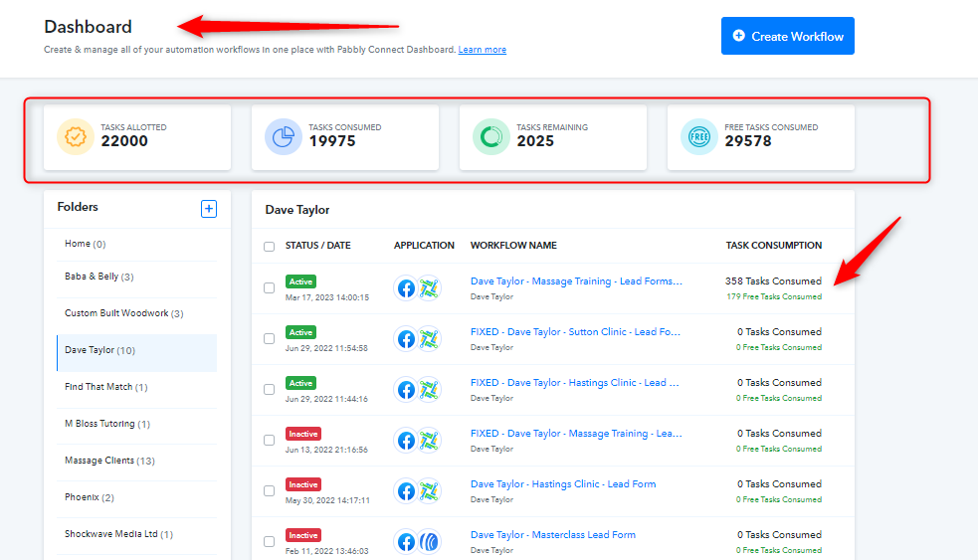
Task: Click second app icon in Hastings Clinic Lead Form row
Action: click(429, 491)
